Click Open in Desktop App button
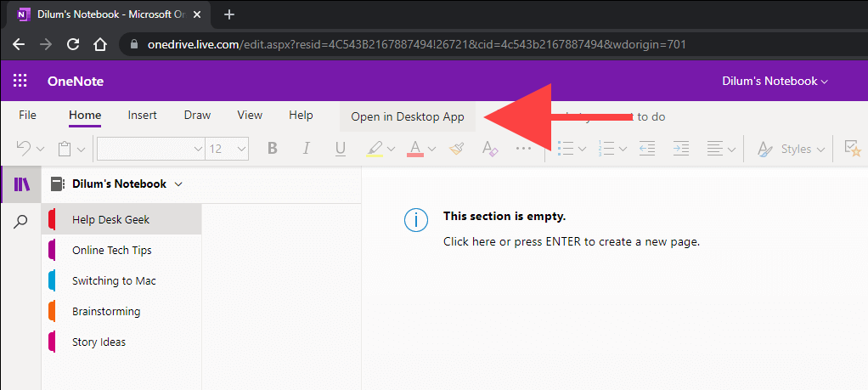 pos(408,117)
